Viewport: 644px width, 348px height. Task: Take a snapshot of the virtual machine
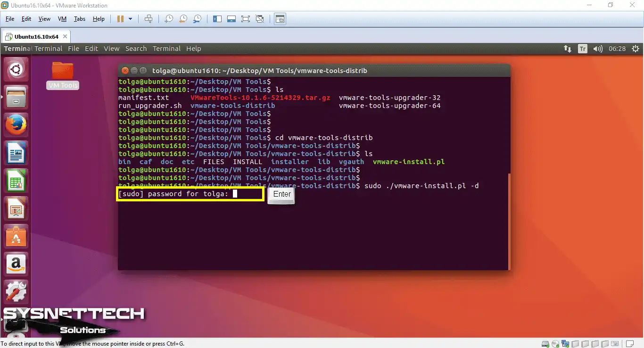169,18
